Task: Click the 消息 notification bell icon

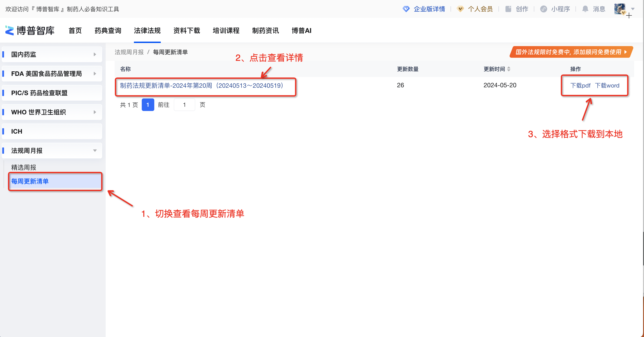Action: pyautogui.click(x=585, y=9)
